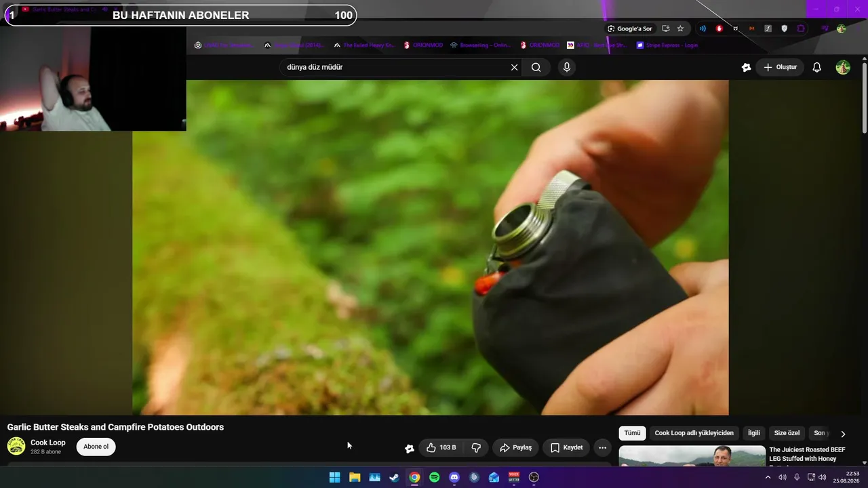Image resolution: width=868 pixels, height=488 pixels.
Task: Select the Cook Loop adlı yükleyiciden chip
Action: click(x=694, y=433)
